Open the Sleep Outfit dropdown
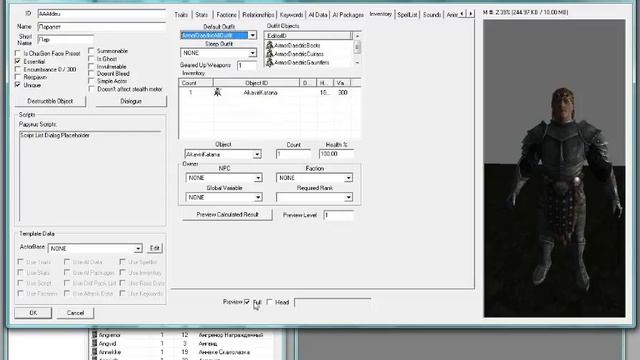 [x=253, y=53]
